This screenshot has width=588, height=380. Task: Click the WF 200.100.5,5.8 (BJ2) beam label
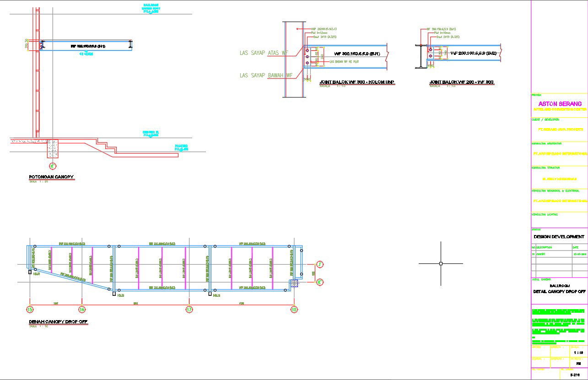[474, 54]
